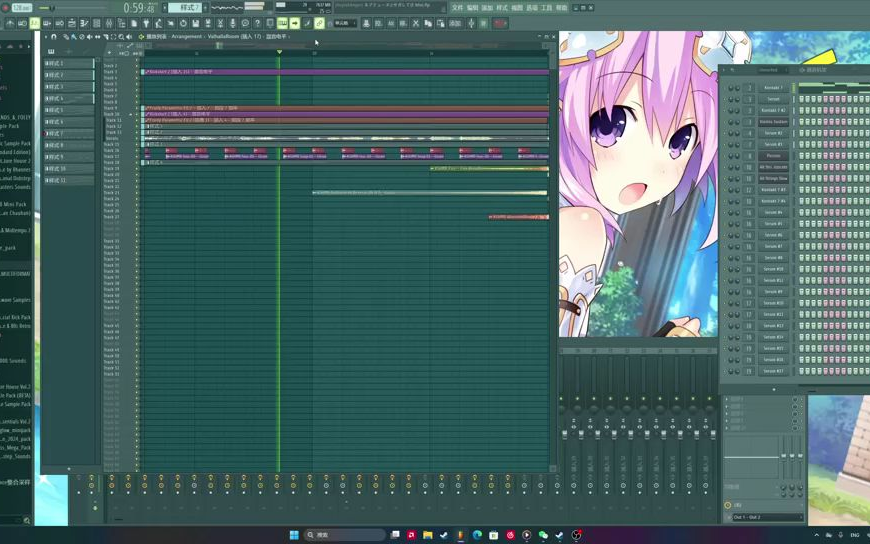870x544 pixels.
Task: Click the playlist magnet snap icon
Action: [54, 37]
